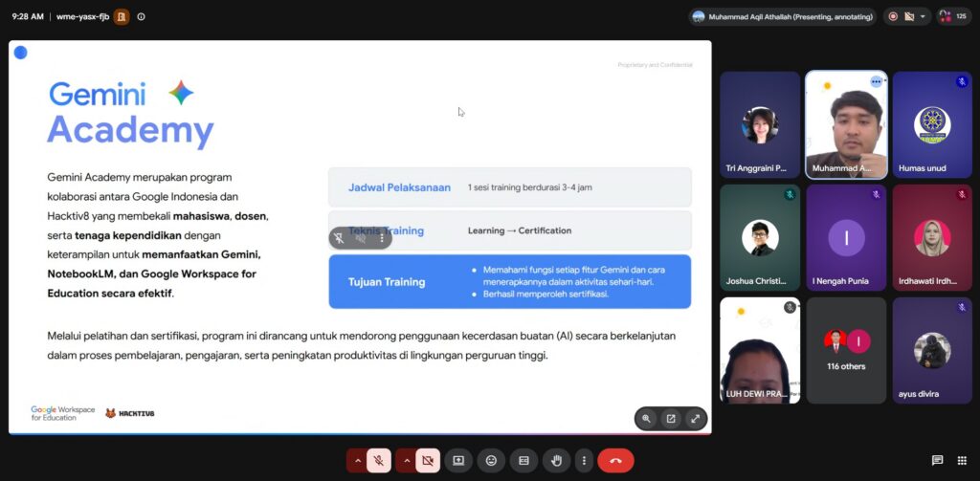
Task: Click the muted mic icon on Irdhawati tile
Action: point(962,194)
